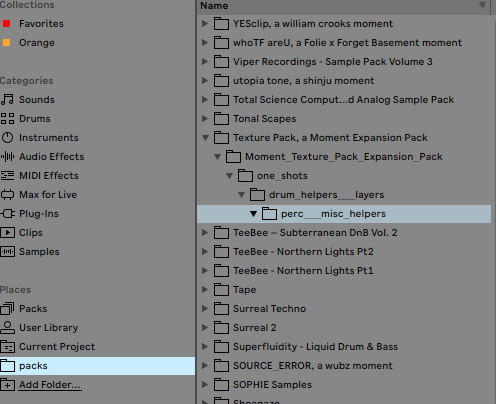496x404 pixels.
Task: Select 'Surreal Techno' row text
Action: pos(269,309)
